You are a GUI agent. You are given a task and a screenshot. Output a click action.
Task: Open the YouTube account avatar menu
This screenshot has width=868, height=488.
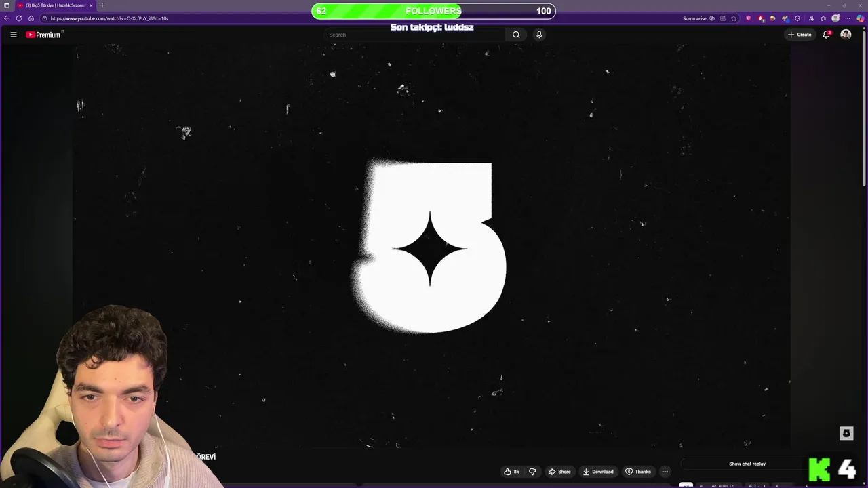pyautogui.click(x=846, y=35)
